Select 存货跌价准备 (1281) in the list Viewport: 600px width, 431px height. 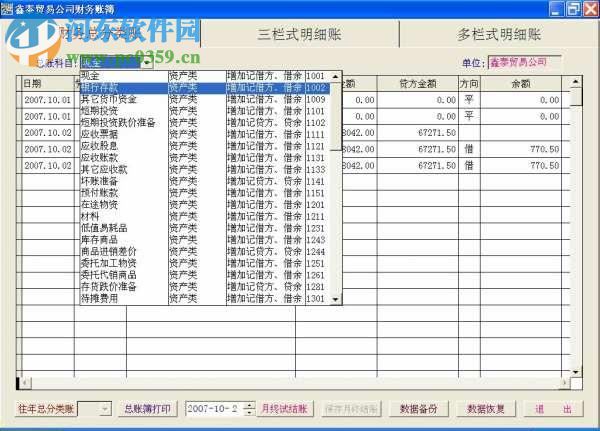[x=205, y=287]
